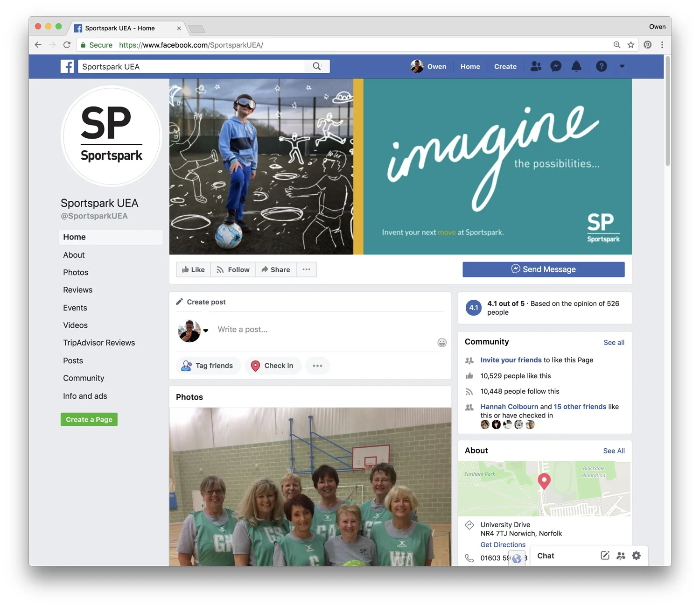Open the netball team photo
The height and width of the screenshot is (607, 700).
click(x=310, y=487)
